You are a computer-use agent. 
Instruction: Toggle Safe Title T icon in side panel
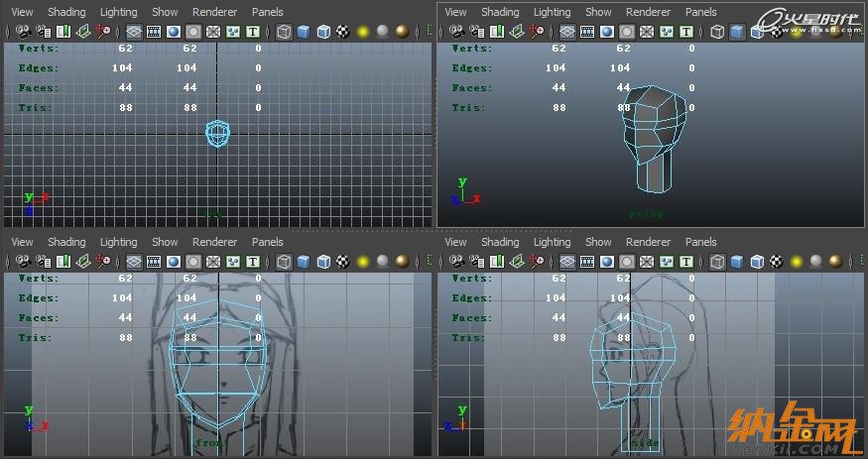[686, 262]
